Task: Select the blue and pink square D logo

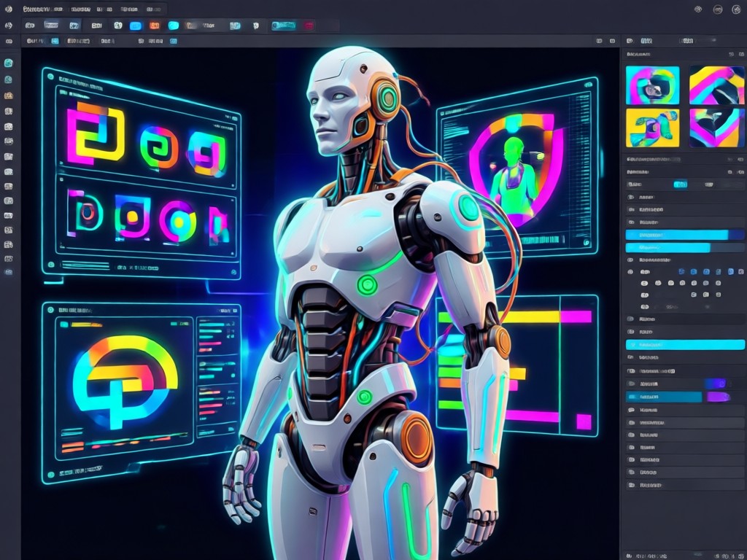Action: pos(133,217)
